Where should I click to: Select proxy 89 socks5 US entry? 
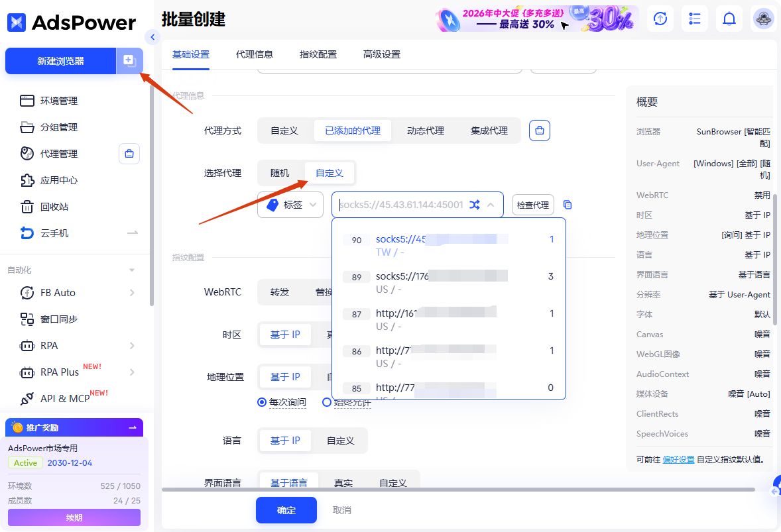(x=449, y=283)
